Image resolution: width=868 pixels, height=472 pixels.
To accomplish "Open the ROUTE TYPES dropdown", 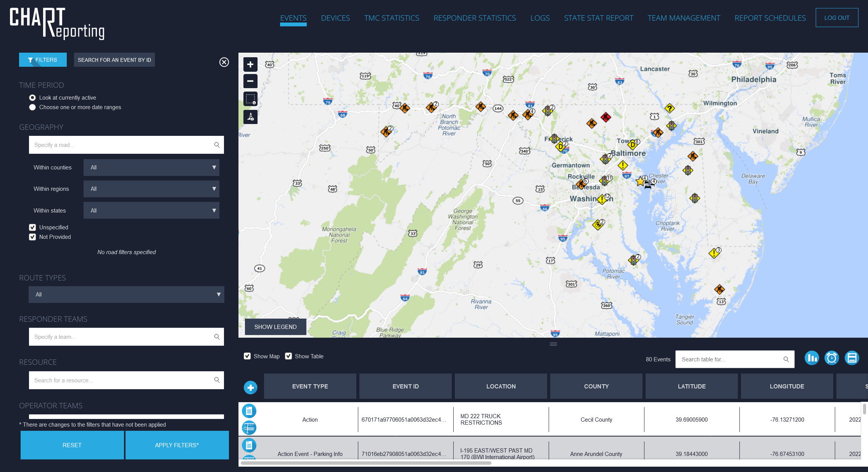I will coord(126,294).
